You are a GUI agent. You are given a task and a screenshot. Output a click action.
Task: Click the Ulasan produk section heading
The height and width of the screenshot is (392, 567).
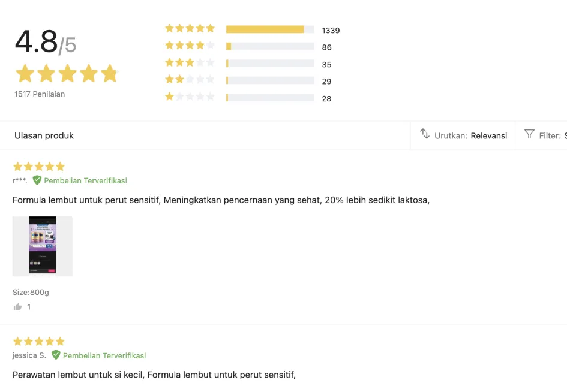[x=44, y=135]
